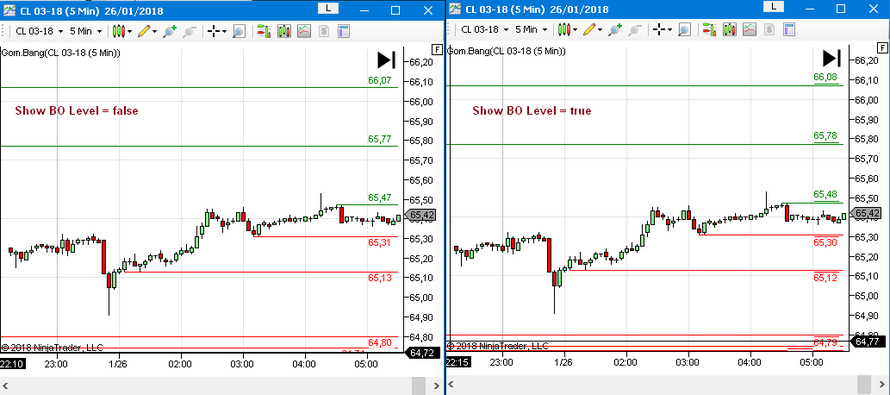The image size is (890, 395).
Task: Choose the crosshair cursor icon in right chart
Action: (659, 30)
